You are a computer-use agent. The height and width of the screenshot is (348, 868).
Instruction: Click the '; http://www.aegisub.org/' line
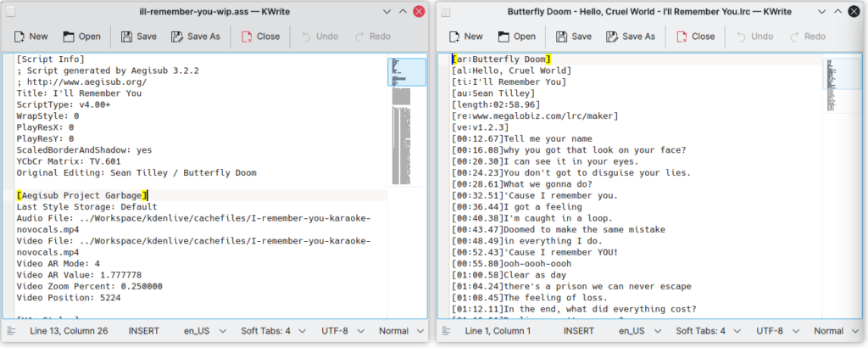click(x=82, y=81)
